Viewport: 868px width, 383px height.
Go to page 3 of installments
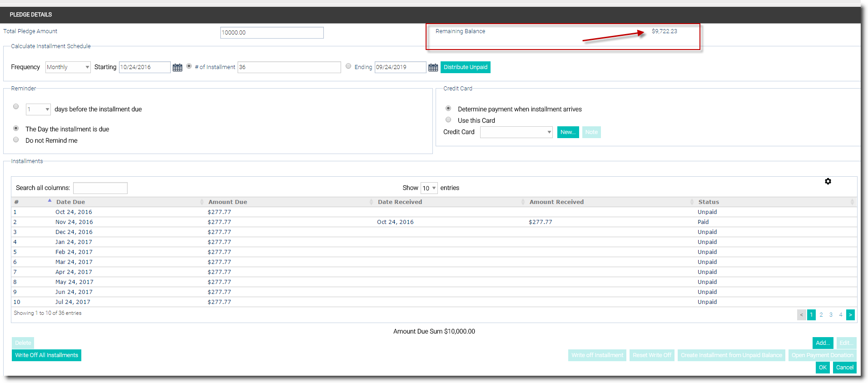(831, 314)
